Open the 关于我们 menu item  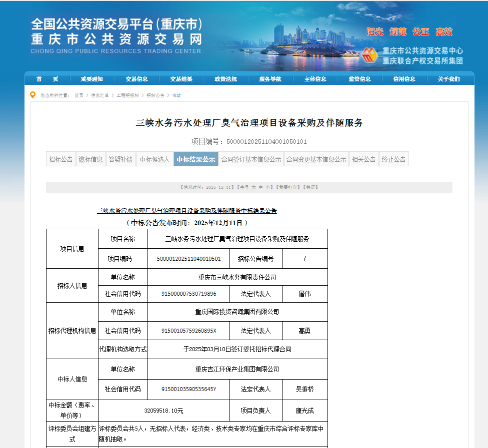point(448,79)
